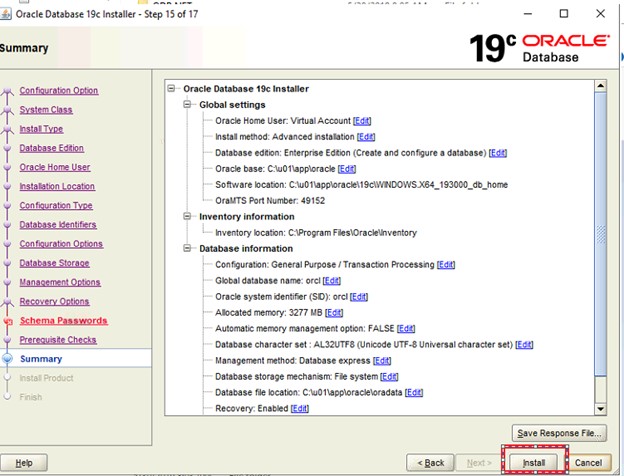Click the Install button
The height and width of the screenshot is (476, 624).
pyautogui.click(x=533, y=463)
